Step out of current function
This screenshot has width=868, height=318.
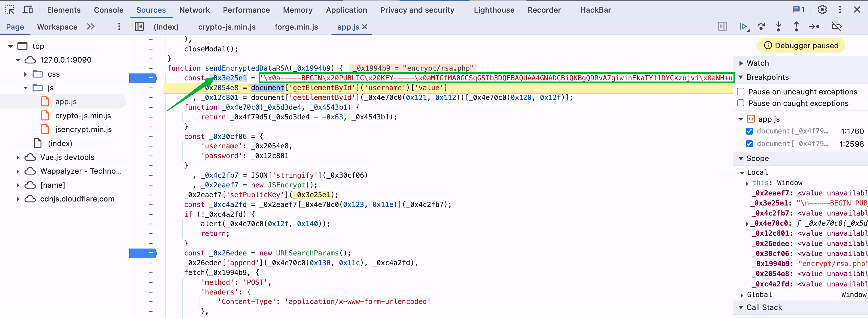pos(796,27)
